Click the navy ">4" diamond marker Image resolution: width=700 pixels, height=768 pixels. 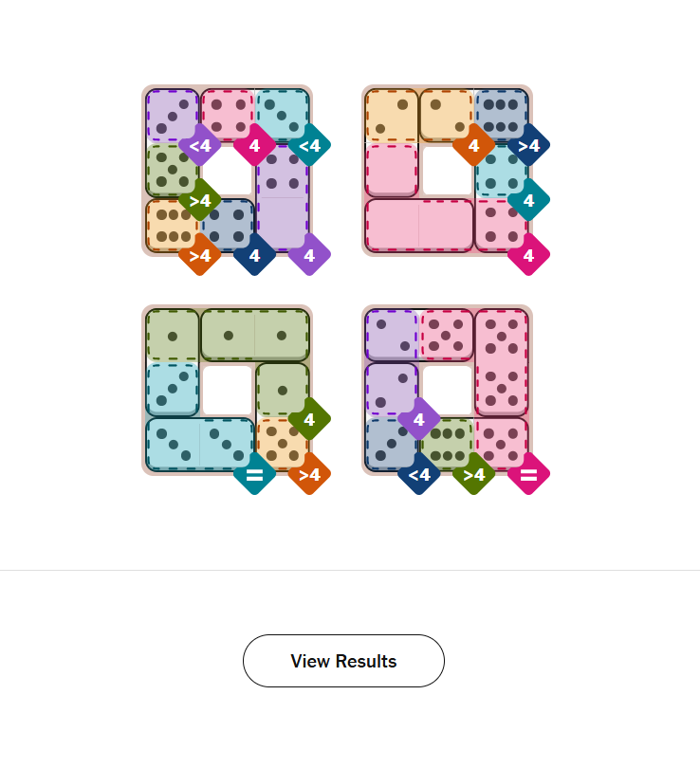pos(528,145)
